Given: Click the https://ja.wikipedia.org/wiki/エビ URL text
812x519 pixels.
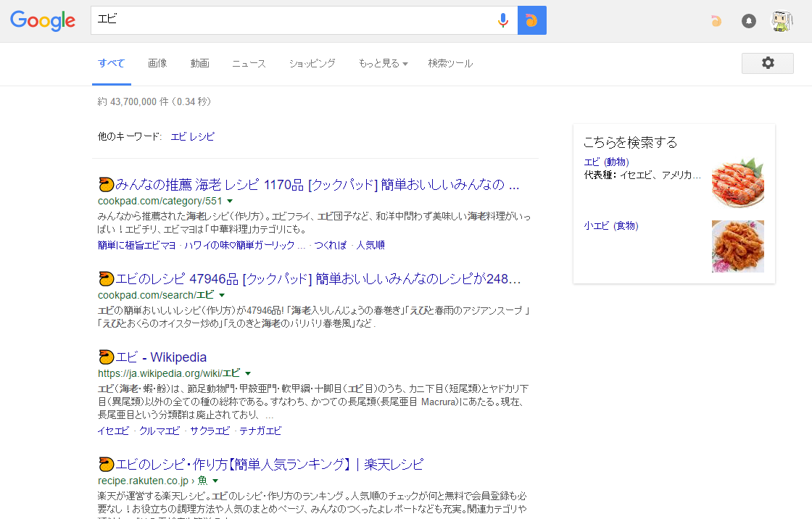Looking at the screenshot, I should pos(169,373).
